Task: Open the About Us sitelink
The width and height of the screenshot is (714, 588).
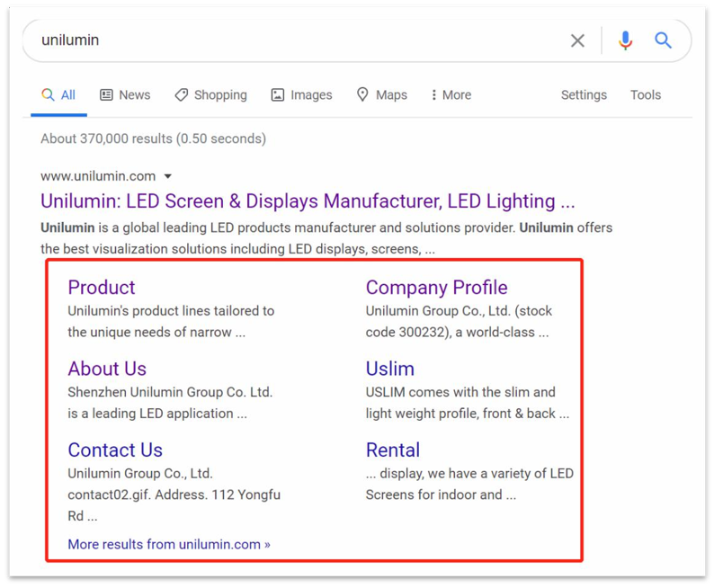Action: pos(107,369)
